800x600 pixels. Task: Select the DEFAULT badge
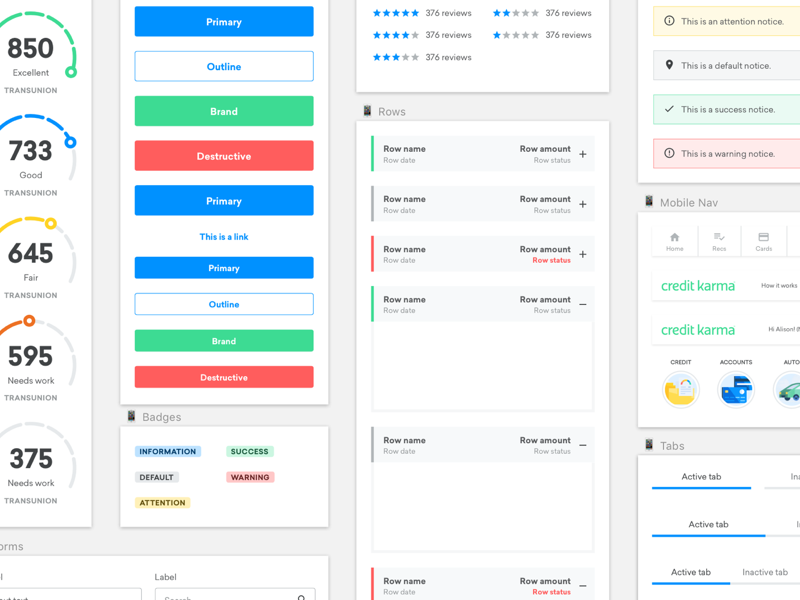(x=157, y=477)
